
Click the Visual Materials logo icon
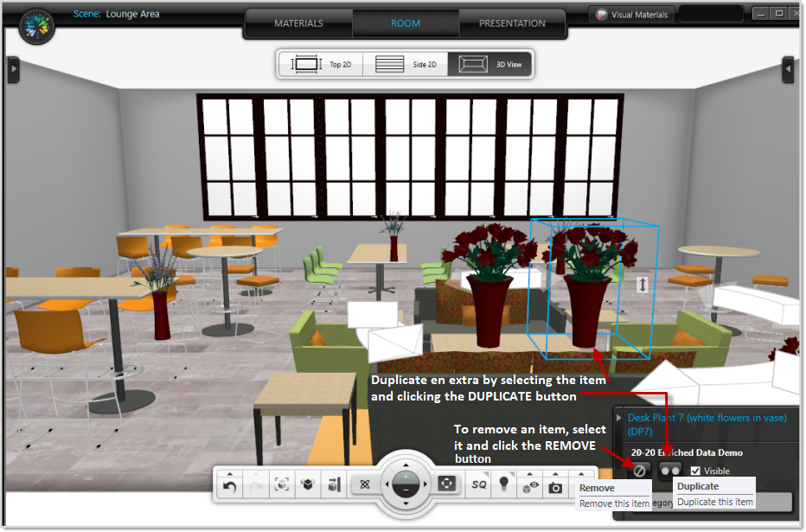tap(601, 15)
